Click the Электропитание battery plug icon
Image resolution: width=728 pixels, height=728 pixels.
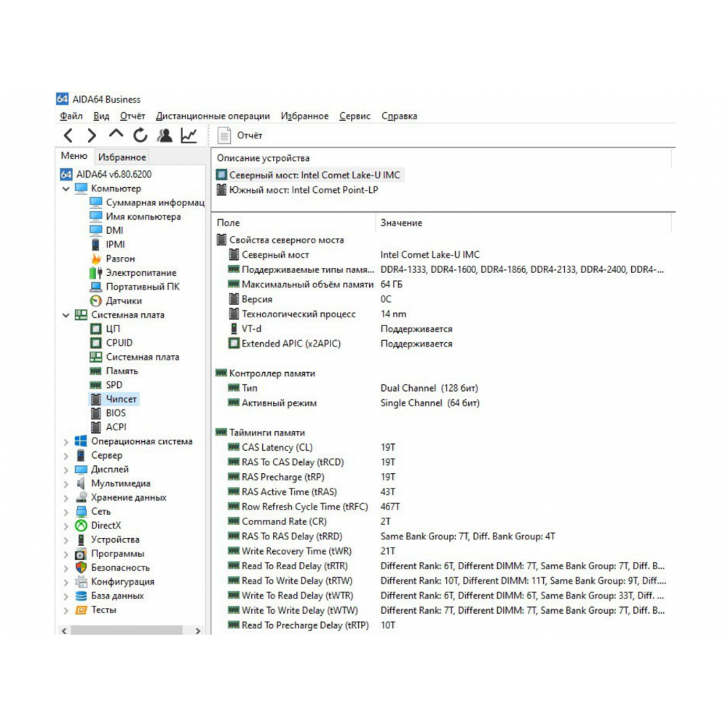95,273
